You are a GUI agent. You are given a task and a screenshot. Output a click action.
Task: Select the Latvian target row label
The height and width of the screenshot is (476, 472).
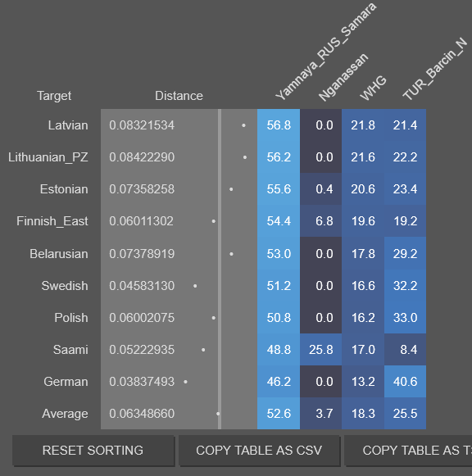68,125
